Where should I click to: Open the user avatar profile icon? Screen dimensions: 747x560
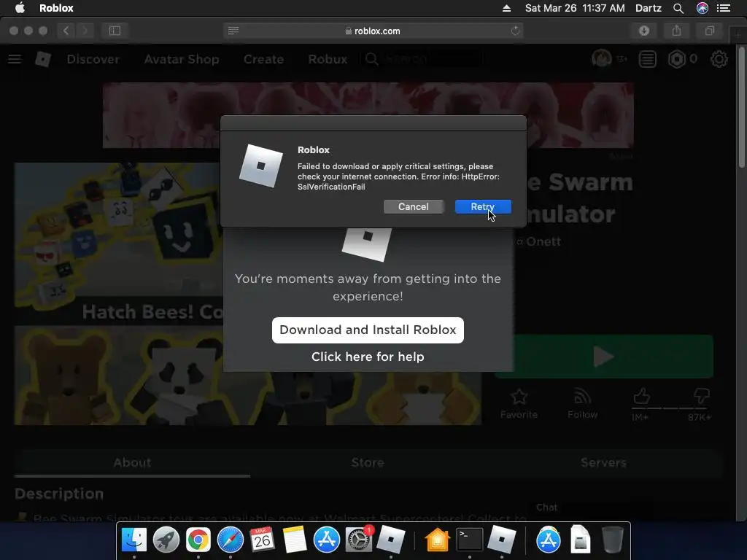[601, 59]
